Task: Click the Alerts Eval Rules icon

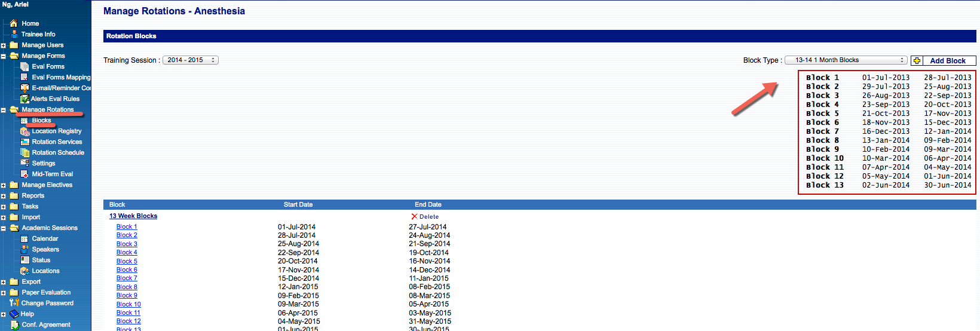Action: coord(24,99)
